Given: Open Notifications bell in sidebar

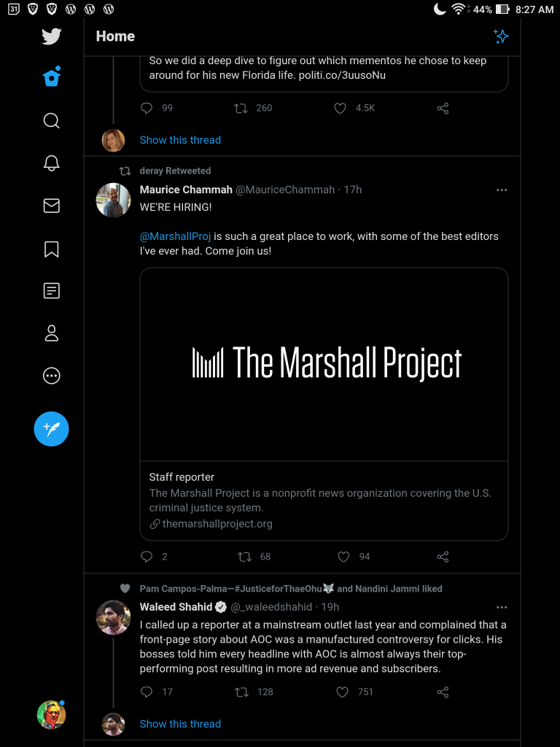Looking at the screenshot, I should pos(51,163).
